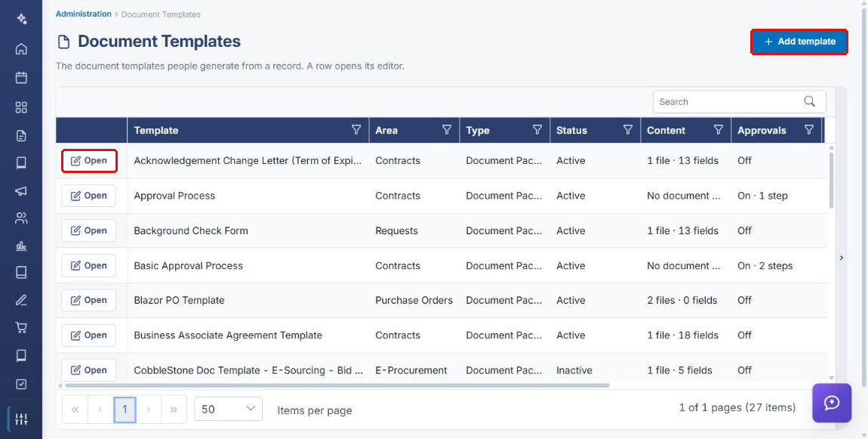The width and height of the screenshot is (868, 439).
Task: Follow the Administration breadcrumb link
Action: (83, 14)
